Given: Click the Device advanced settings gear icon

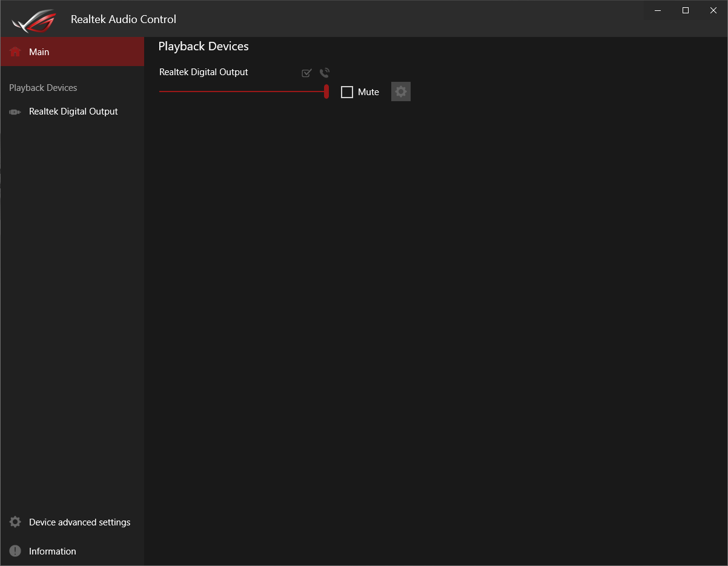Looking at the screenshot, I should tap(15, 522).
